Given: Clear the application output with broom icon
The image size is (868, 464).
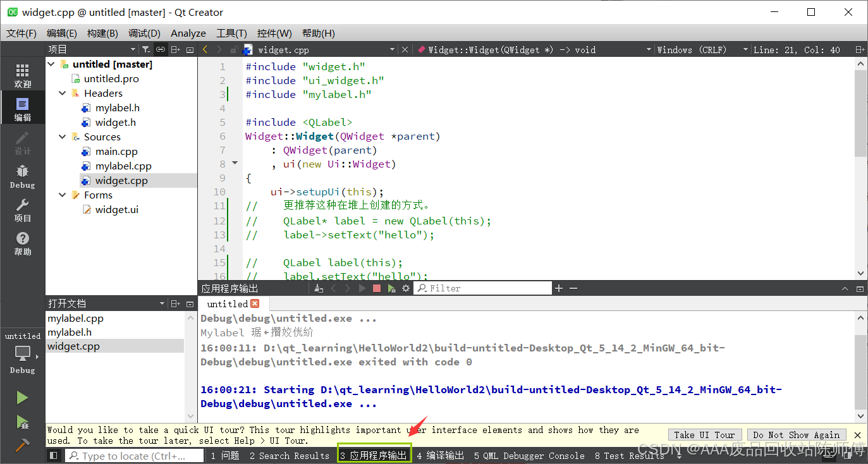Looking at the screenshot, I should tap(319, 288).
